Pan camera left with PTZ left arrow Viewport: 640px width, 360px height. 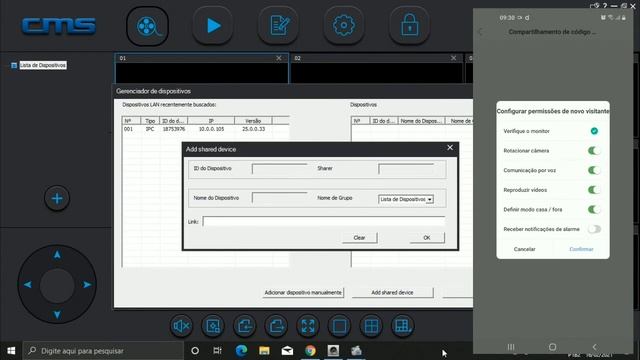[28, 284]
